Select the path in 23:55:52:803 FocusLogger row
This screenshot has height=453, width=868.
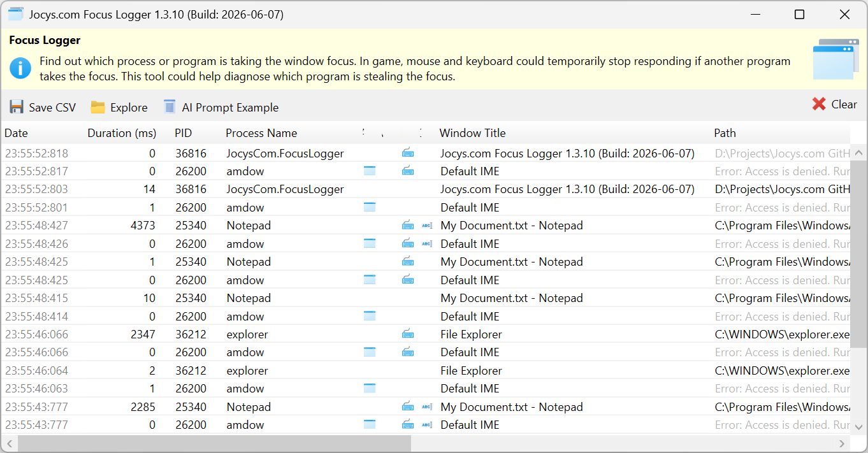point(782,189)
